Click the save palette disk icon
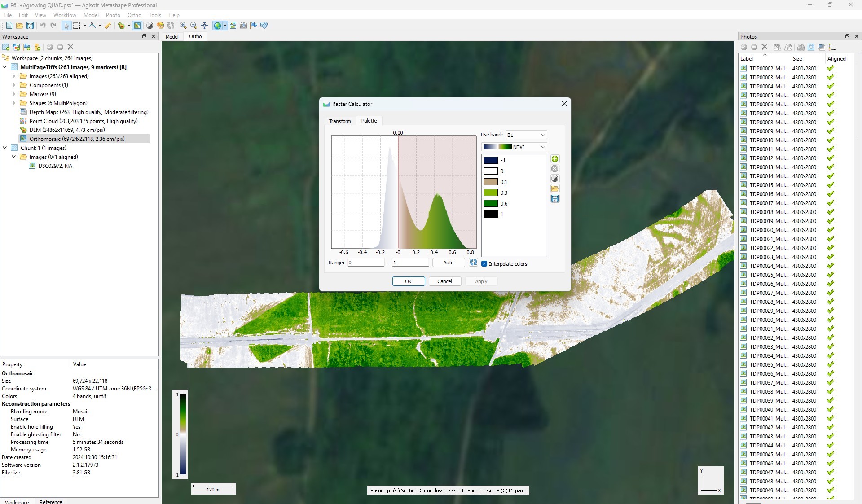 pyautogui.click(x=555, y=198)
